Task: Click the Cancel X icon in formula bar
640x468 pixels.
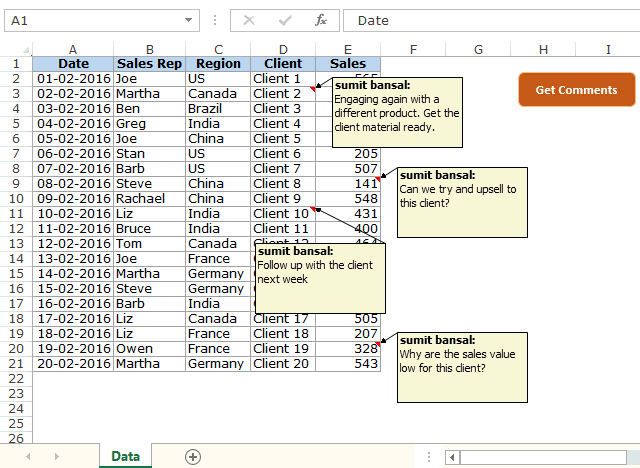Action: click(249, 20)
